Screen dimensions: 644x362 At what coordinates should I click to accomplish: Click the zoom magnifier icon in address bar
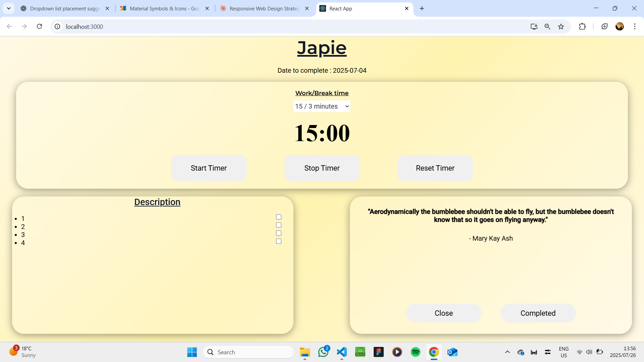point(547,26)
